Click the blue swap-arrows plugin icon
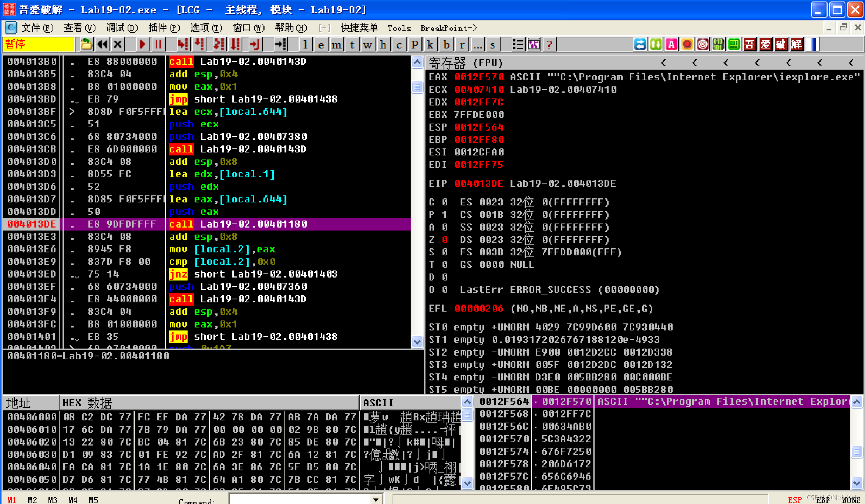The height and width of the screenshot is (504, 865). [640, 44]
